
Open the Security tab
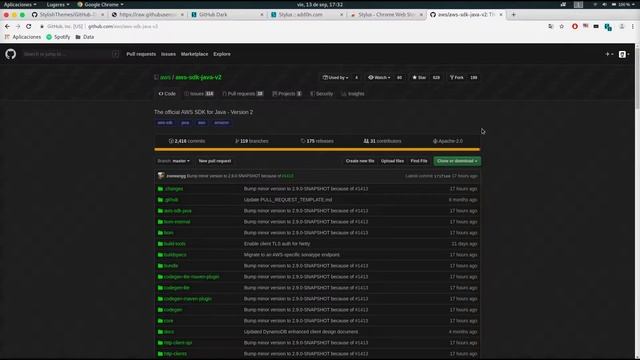(322, 93)
